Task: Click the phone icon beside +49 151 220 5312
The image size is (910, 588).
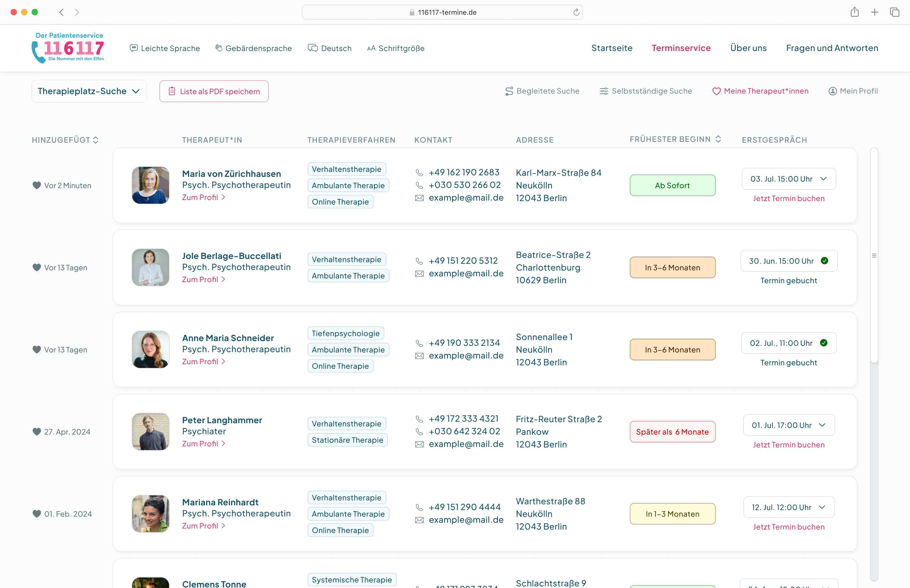Action: (419, 261)
